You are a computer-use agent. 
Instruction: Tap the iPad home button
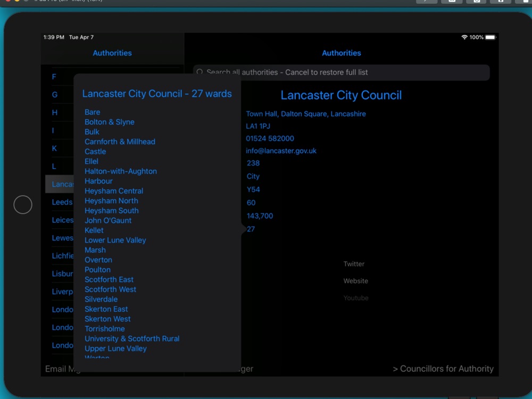[x=23, y=205]
